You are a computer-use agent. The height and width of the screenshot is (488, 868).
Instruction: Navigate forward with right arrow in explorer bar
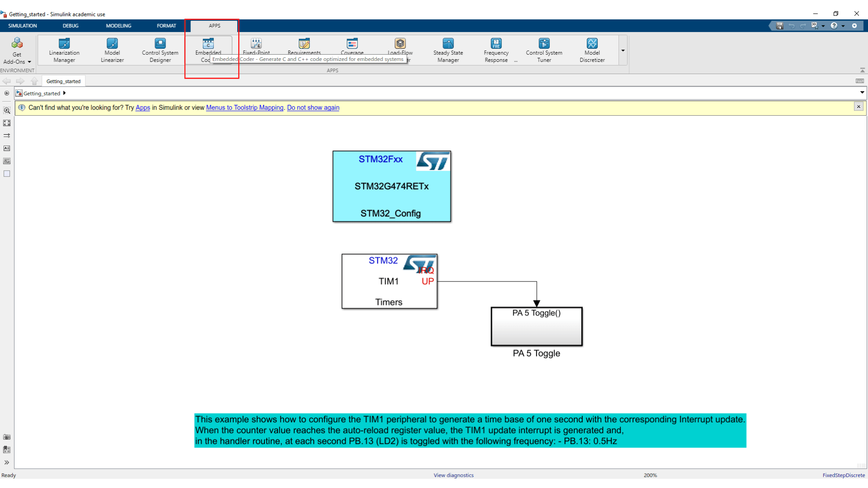click(20, 81)
